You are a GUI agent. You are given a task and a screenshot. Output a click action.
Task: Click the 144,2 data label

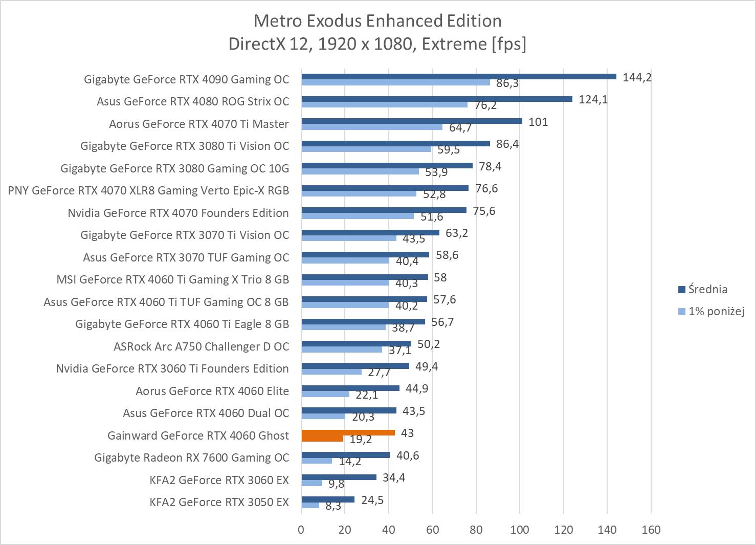tap(637, 77)
